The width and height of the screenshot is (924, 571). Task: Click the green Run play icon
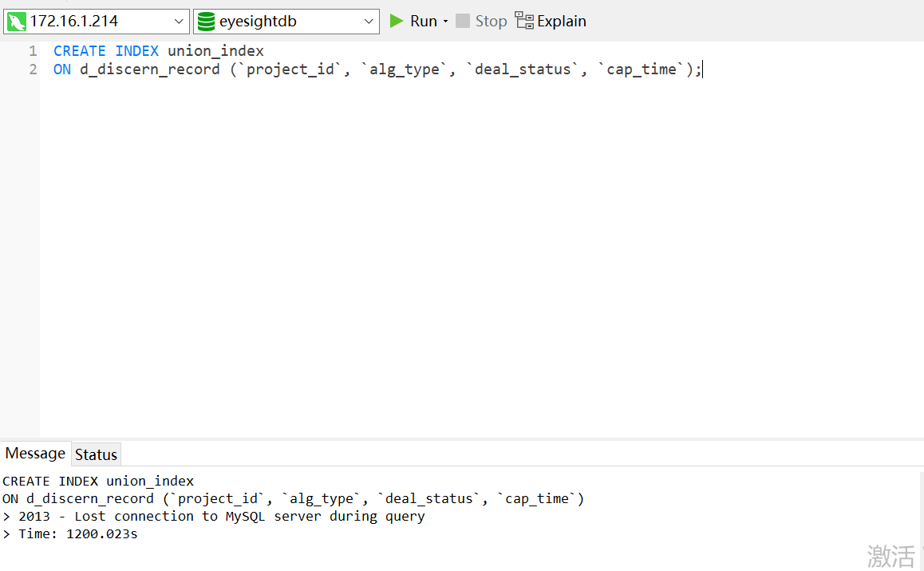(397, 22)
